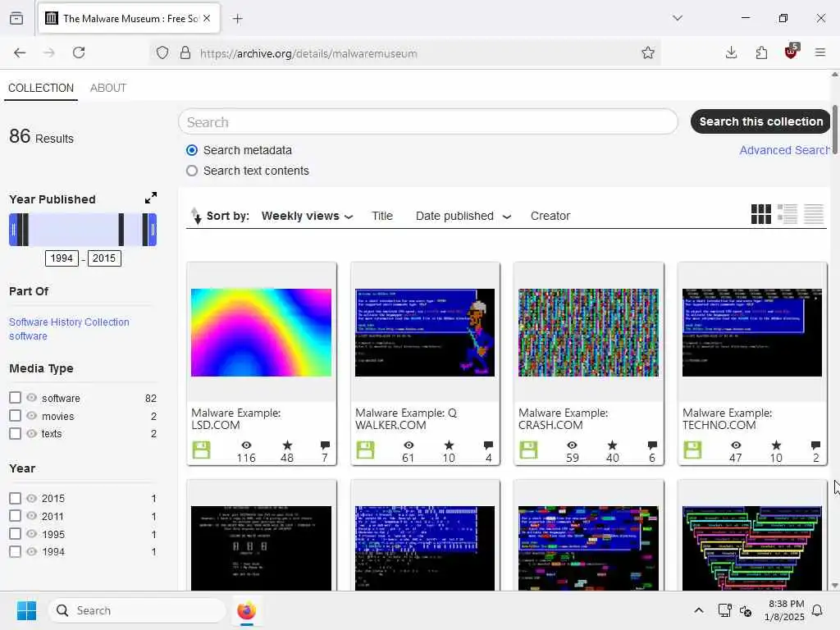Viewport: 840px width, 630px height.
Task: Open Software History Collection link
Action: 69,322
